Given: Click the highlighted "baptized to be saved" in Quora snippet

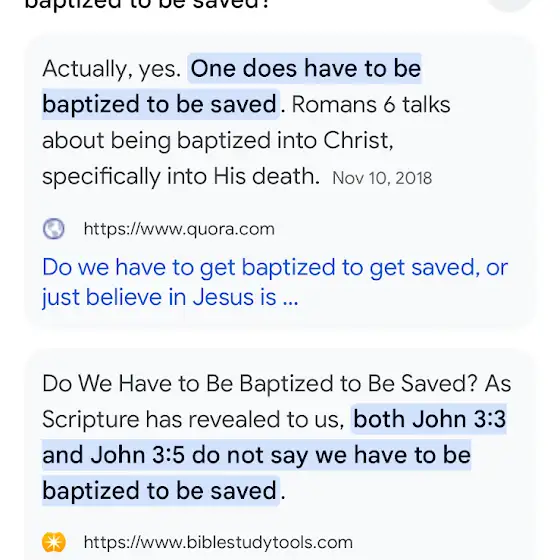Looking at the screenshot, I should (x=160, y=104).
